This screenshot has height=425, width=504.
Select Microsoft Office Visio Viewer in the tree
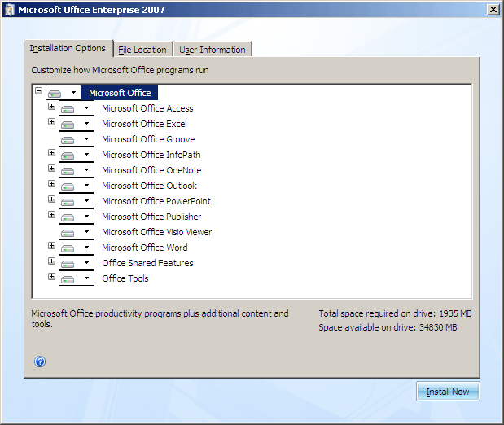click(x=157, y=232)
